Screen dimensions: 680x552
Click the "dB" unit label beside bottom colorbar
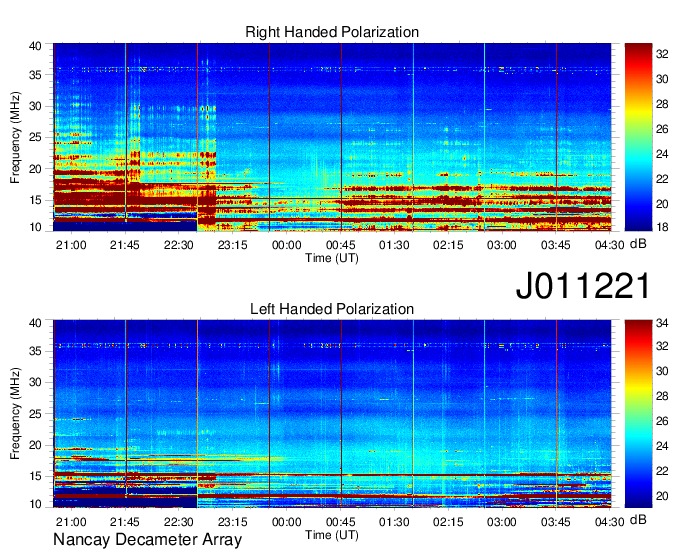pos(638,520)
